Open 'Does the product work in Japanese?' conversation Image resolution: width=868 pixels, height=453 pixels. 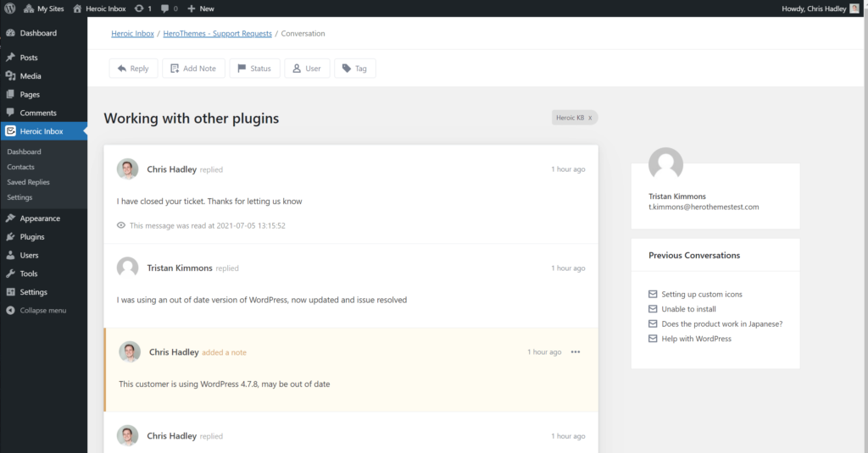tap(721, 324)
